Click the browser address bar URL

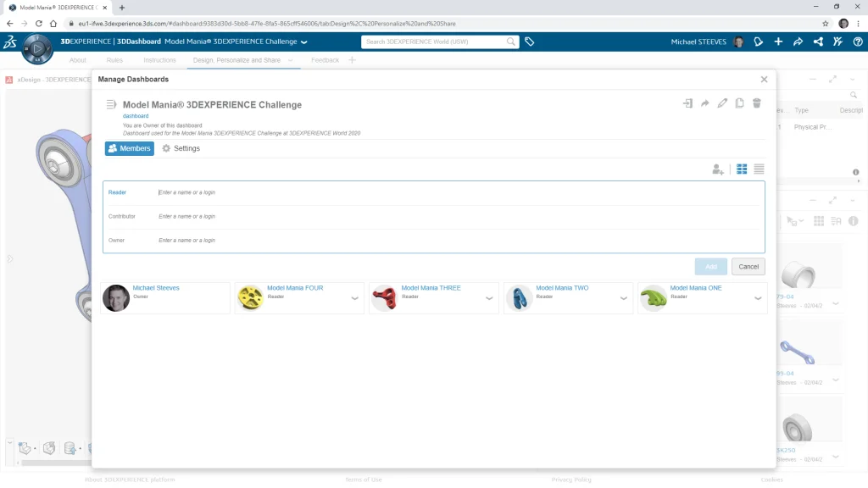(267, 24)
